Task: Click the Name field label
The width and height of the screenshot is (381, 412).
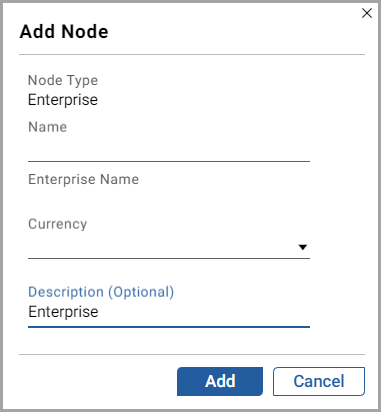Action: click(48, 127)
